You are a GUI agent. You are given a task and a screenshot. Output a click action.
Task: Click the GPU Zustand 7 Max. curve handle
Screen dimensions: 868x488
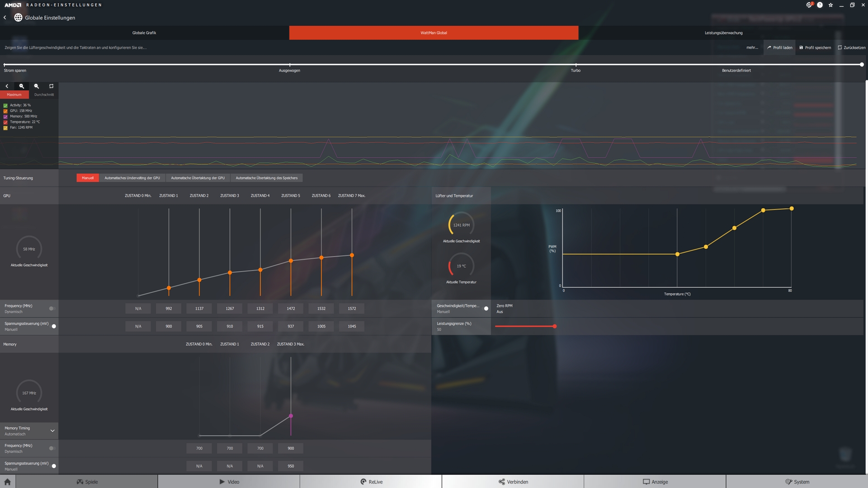pyautogui.click(x=352, y=255)
